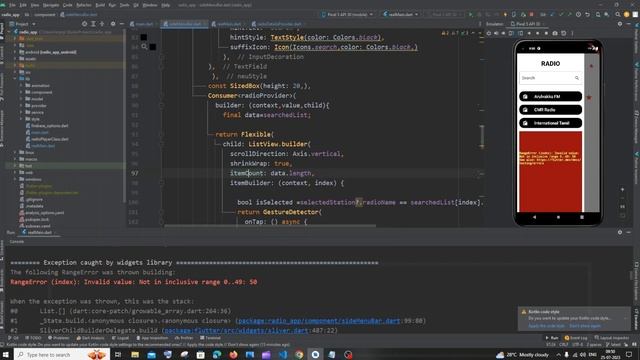Open the Help menu
Viewport: 640px width, 360px height.
[x=165, y=5]
